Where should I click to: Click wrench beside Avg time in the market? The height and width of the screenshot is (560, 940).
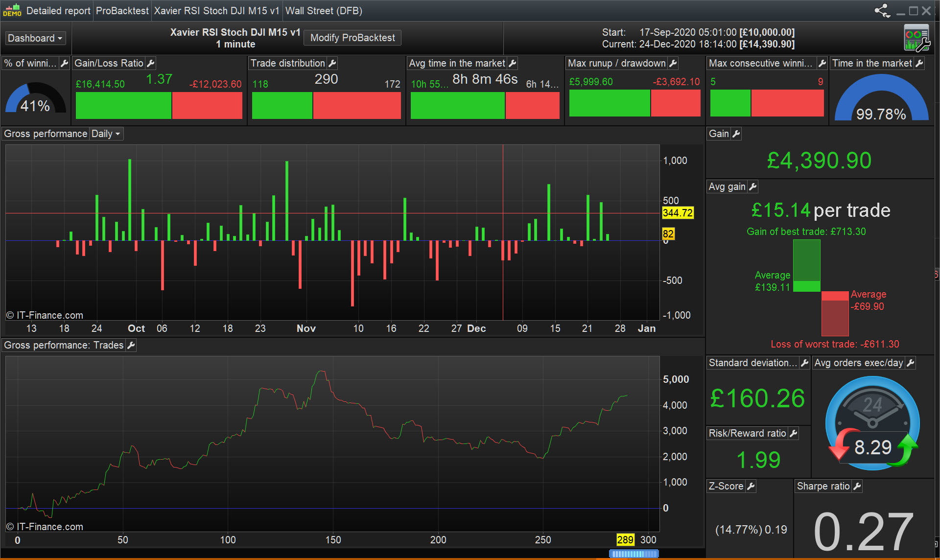pyautogui.click(x=513, y=63)
